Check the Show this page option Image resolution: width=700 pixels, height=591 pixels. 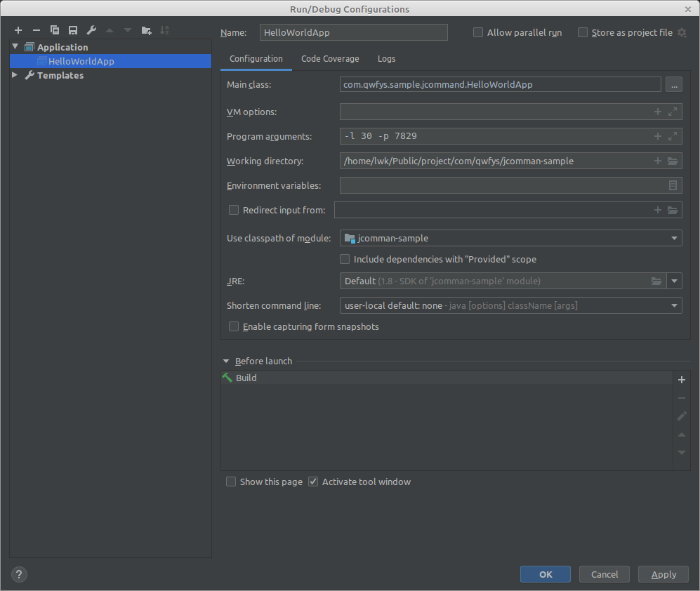point(231,482)
